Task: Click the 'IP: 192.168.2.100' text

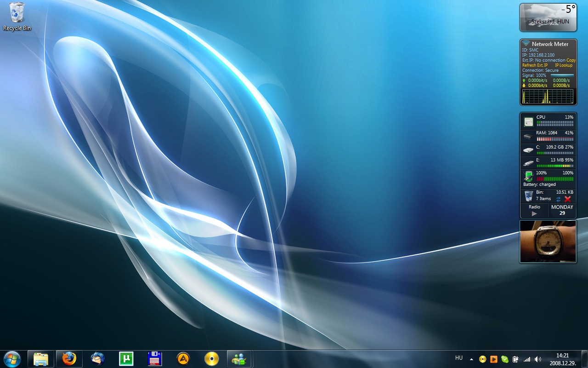Action: click(x=538, y=55)
